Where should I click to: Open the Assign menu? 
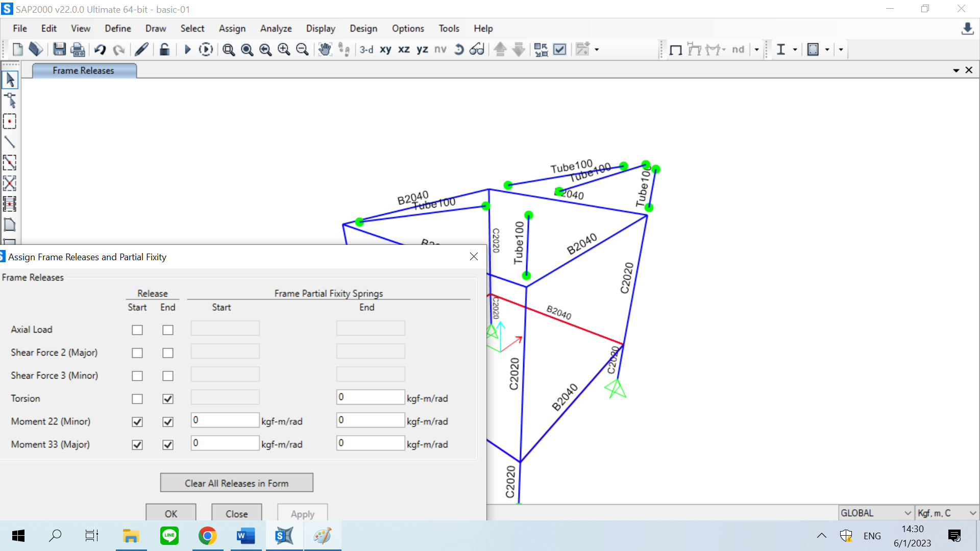coord(232,29)
